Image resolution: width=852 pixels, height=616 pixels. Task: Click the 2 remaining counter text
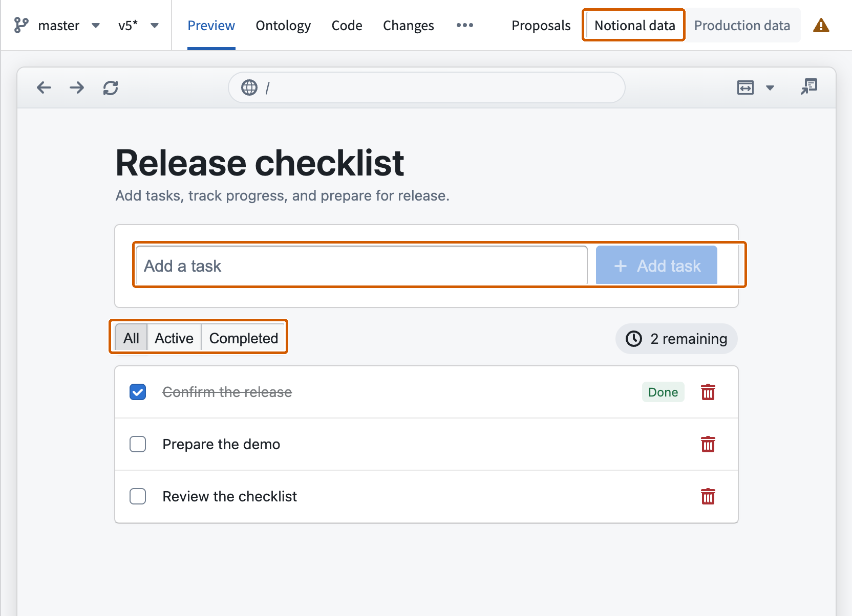(x=689, y=339)
